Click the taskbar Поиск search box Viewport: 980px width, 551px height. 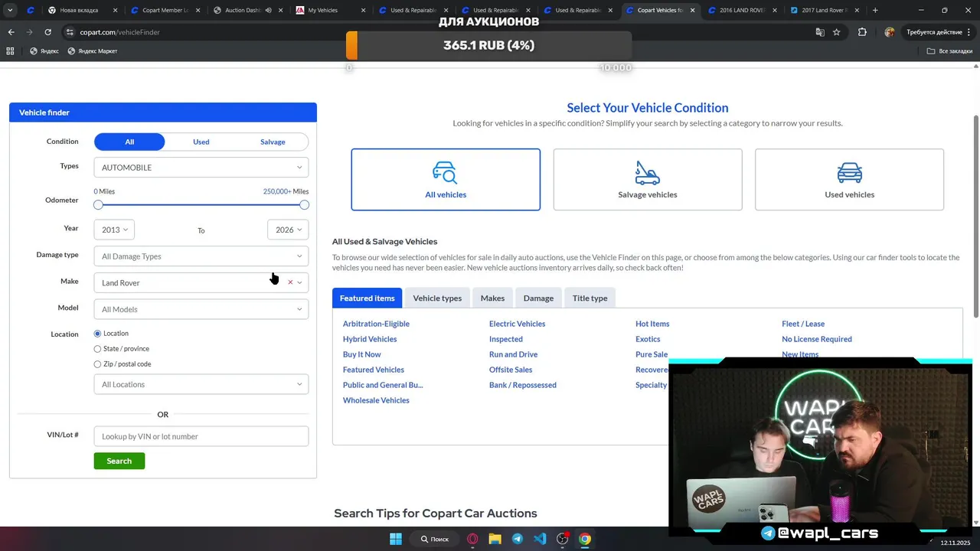click(435, 539)
